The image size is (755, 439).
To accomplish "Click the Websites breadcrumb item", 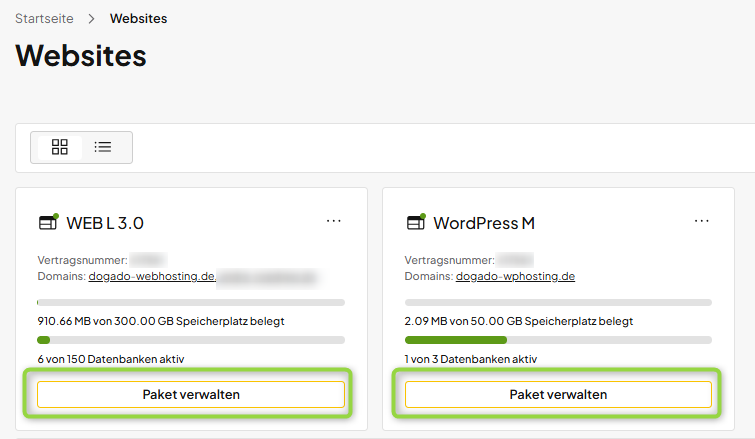I will coord(139,18).
